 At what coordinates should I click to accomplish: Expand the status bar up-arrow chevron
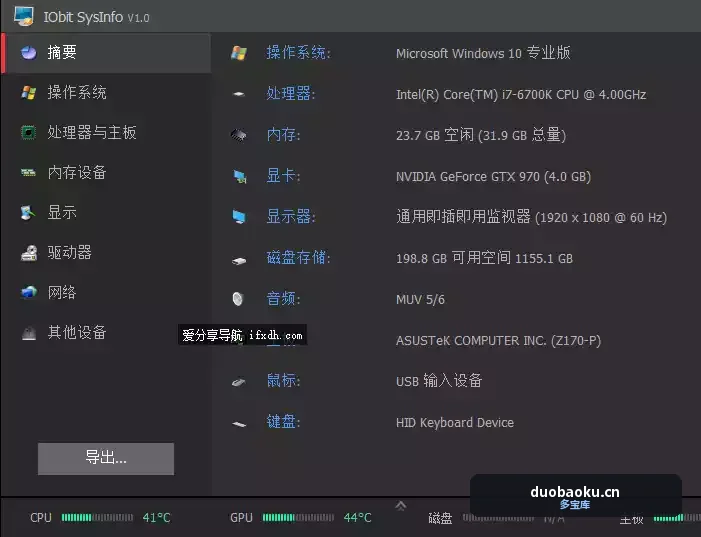(x=401, y=506)
